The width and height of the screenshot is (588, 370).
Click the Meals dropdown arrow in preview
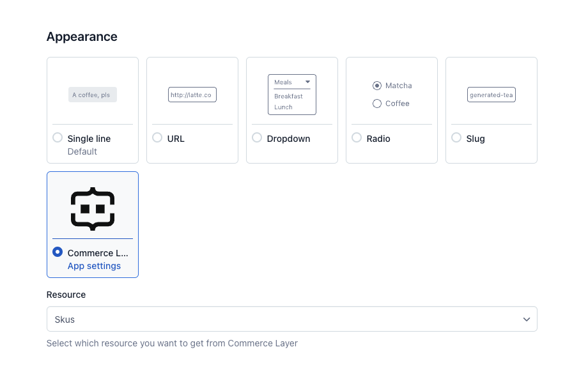[x=307, y=82]
